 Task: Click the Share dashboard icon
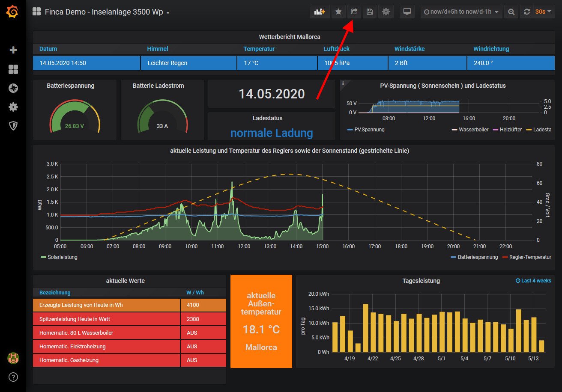(354, 12)
